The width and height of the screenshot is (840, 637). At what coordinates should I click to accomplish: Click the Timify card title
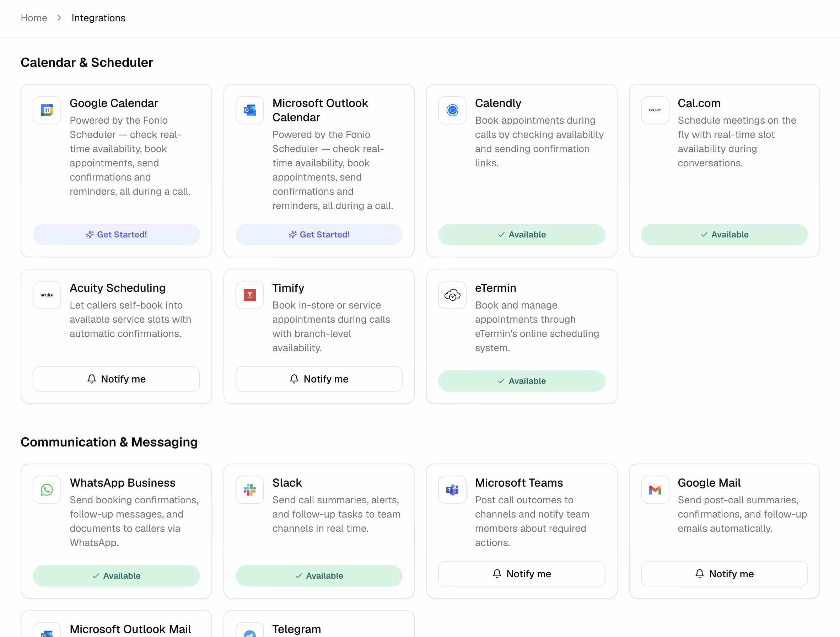click(x=288, y=288)
